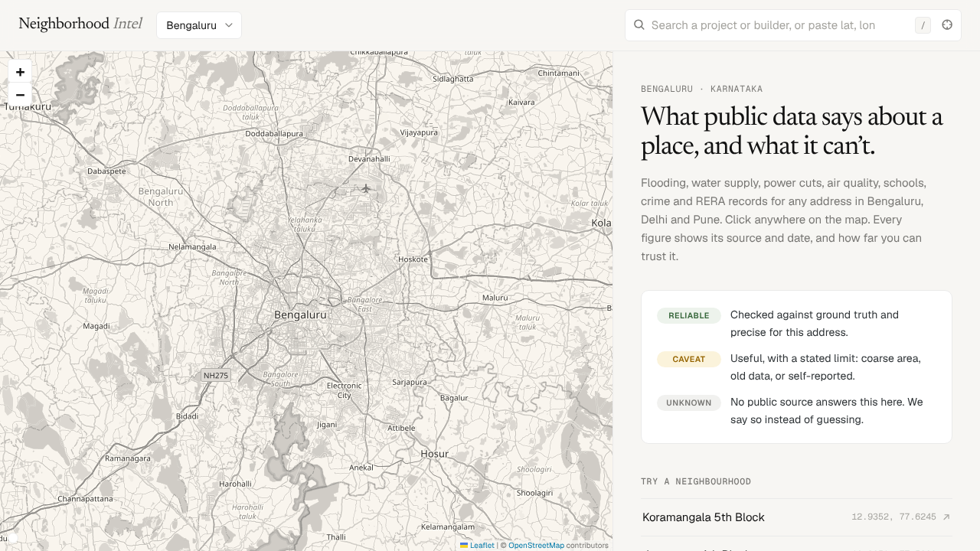This screenshot has width=980, height=551.
Task: Click the RELIABLE badge in the legend
Action: 689,315
